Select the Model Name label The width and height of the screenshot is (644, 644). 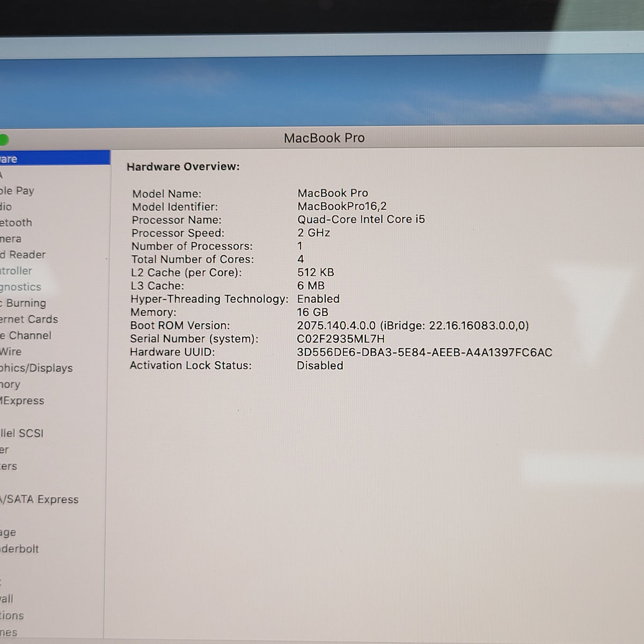coord(167,194)
